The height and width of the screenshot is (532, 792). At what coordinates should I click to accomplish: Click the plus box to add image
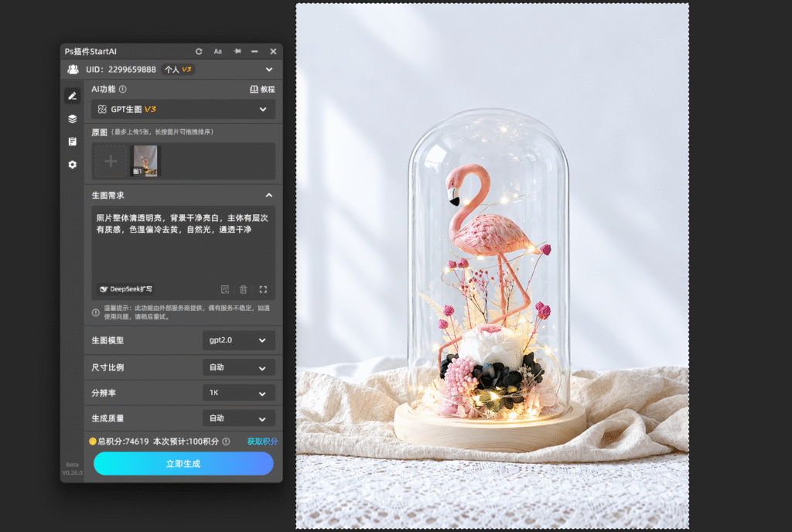[x=111, y=161]
